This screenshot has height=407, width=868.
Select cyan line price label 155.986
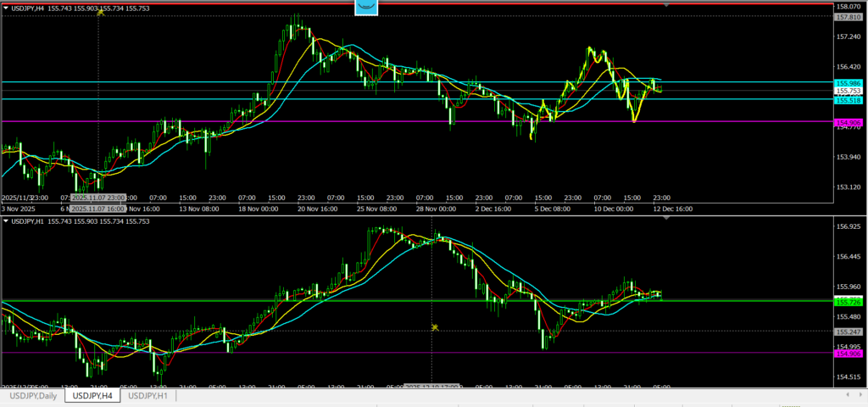849,83
